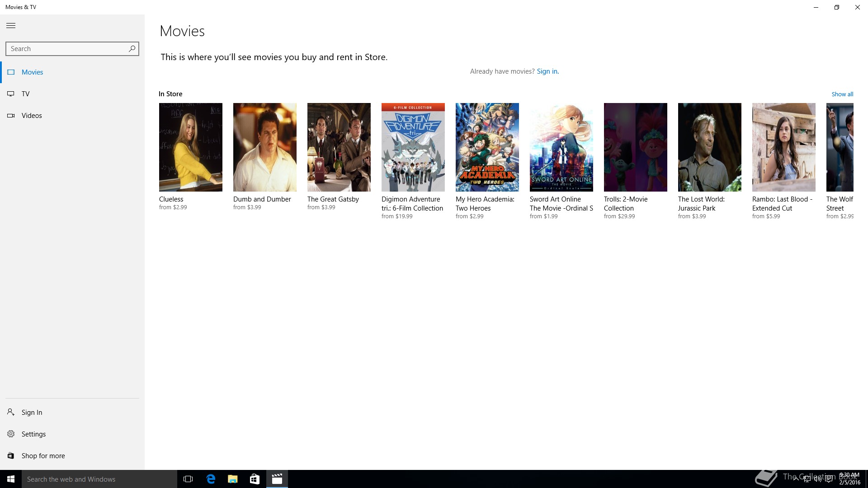Open Shop for more in sidebar
Viewport: 868px width, 488px height.
[x=72, y=455]
